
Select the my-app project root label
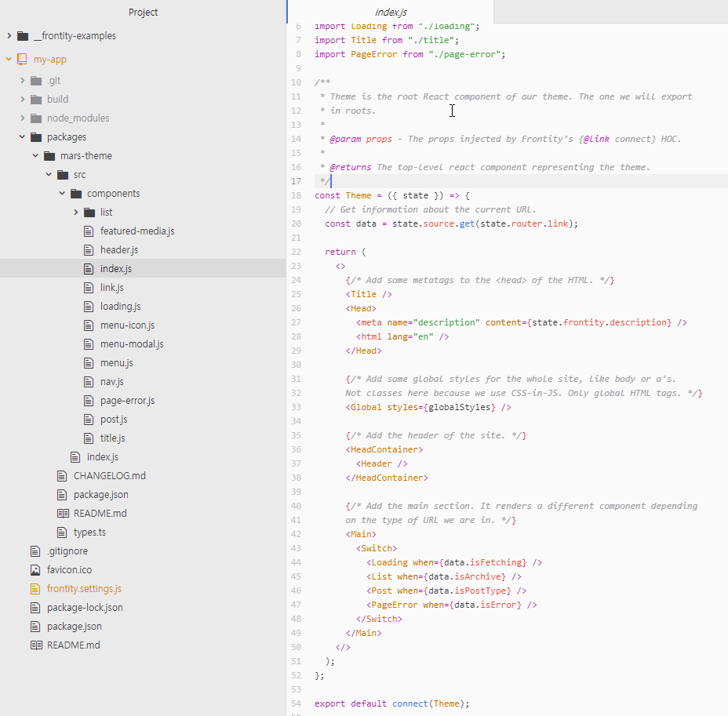pyautogui.click(x=49, y=60)
